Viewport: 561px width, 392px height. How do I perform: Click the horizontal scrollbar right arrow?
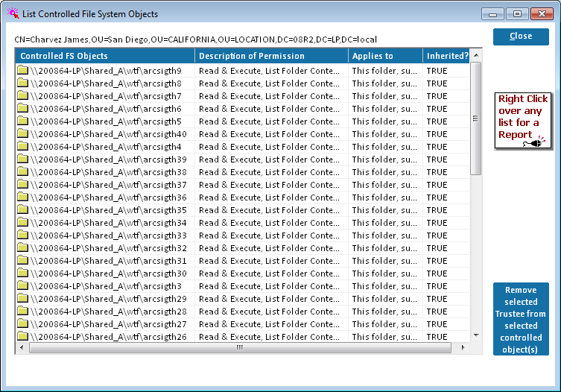(x=463, y=348)
